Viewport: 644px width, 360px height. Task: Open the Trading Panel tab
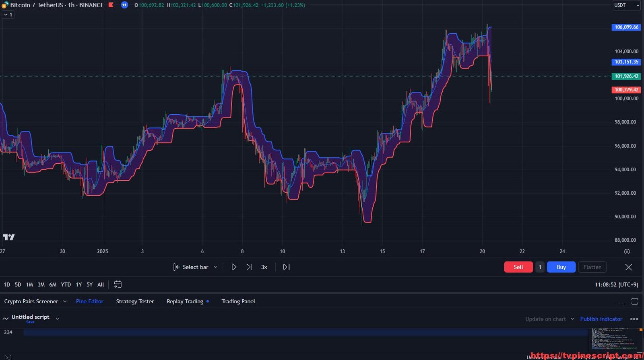[238, 301]
